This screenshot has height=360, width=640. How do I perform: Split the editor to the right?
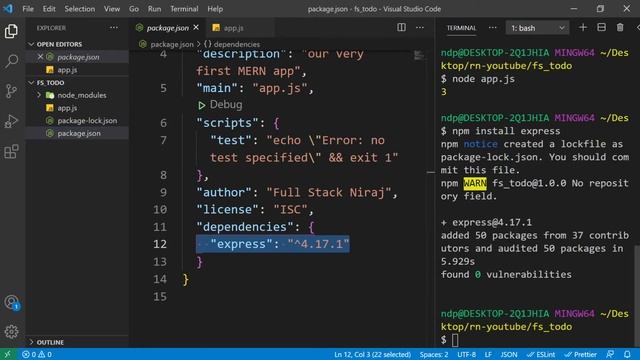pos(401,27)
